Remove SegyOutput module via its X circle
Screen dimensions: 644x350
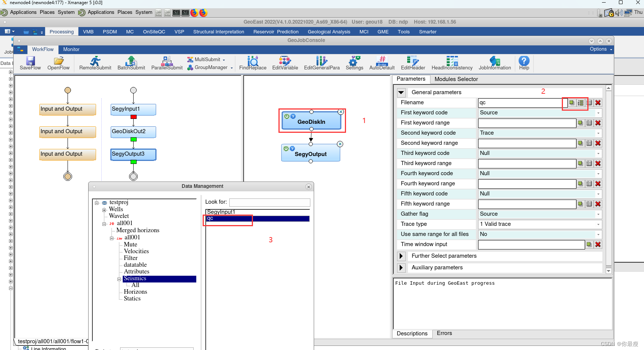[340, 144]
